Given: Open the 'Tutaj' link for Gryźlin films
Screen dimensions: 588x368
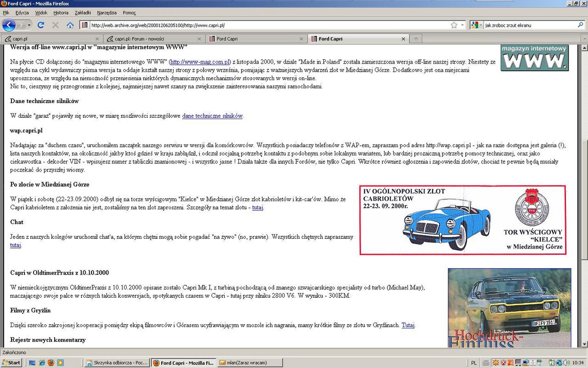Looking at the screenshot, I should pos(408,325).
